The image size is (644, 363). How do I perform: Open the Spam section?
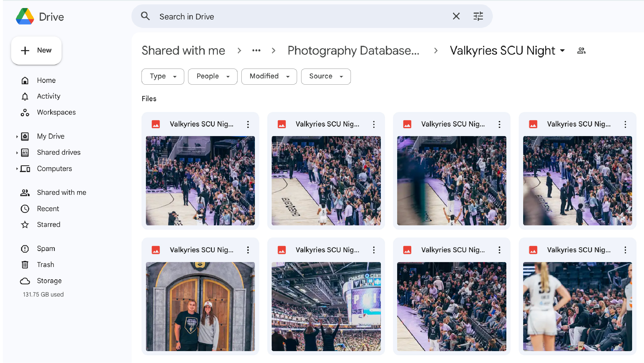tap(46, 248)
